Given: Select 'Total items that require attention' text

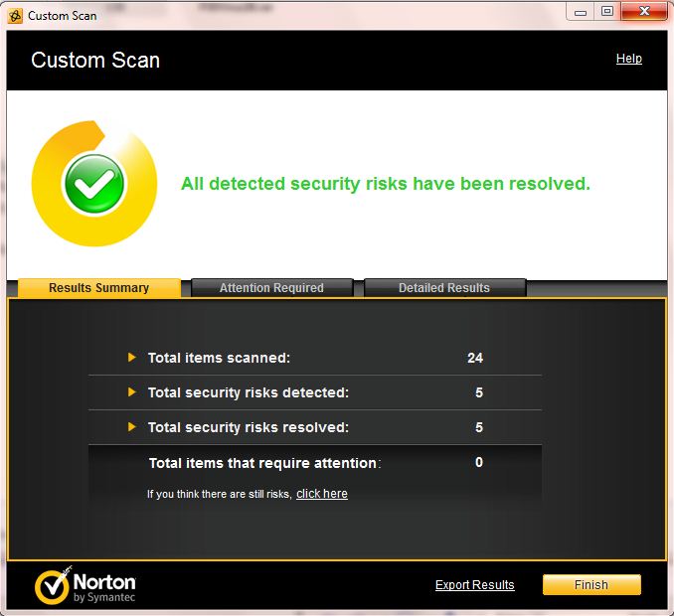Looking at the screenshot, I should (x=262, y=463).
